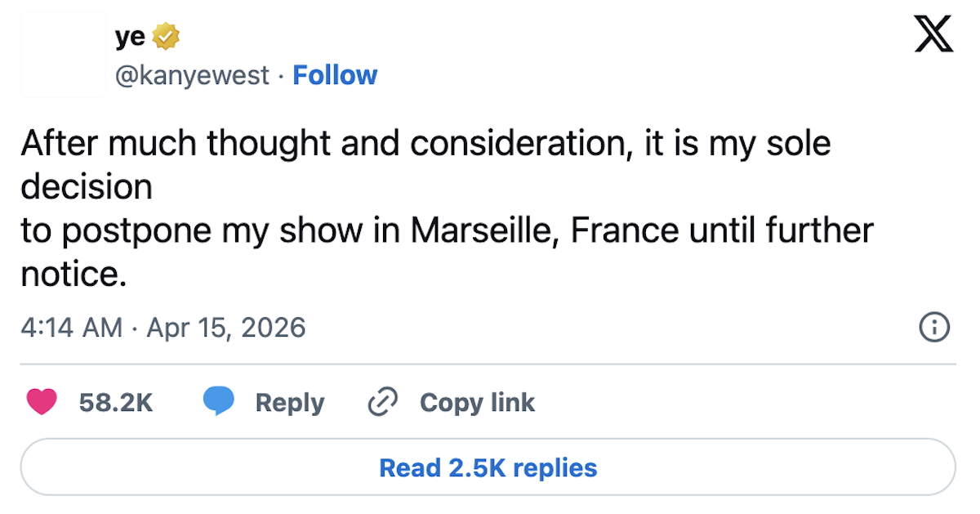Click the "Reply" text label
The image size is (980, 514).
[290, 403]
